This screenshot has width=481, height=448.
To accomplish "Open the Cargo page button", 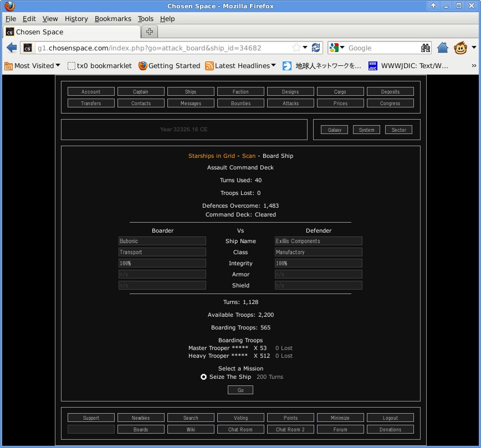I will click(340, 91).
